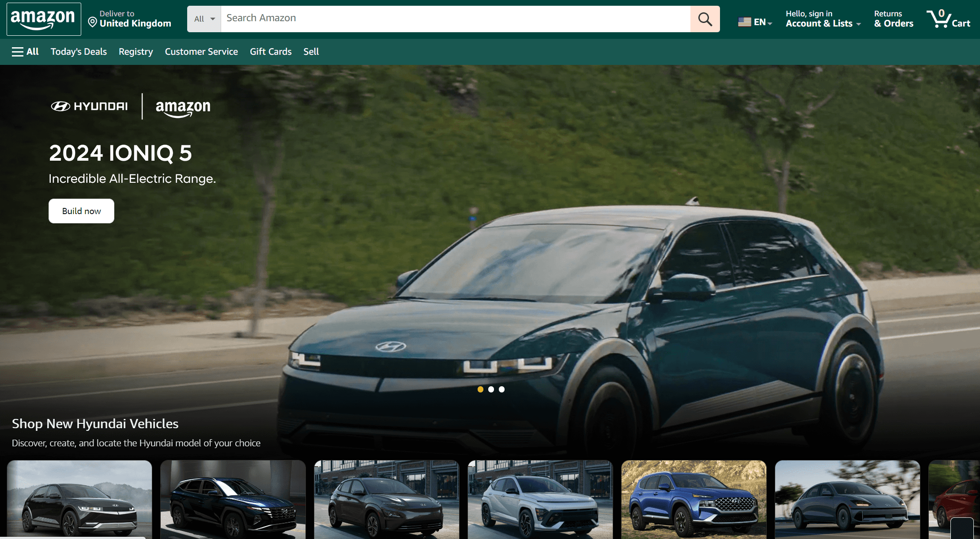
Task: Click the location pin to change delivery address
Action: pos(92,21)
